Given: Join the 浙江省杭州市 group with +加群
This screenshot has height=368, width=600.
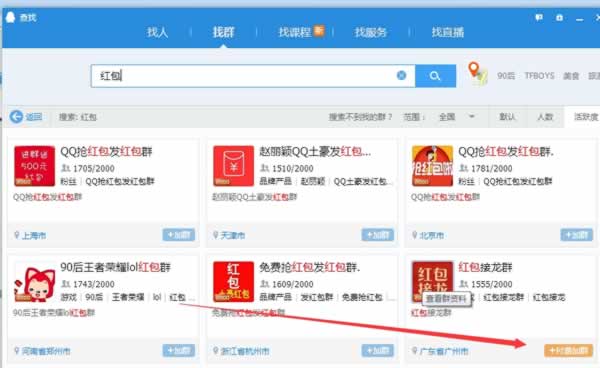Looking at the screenshot, I should point(378,350).
